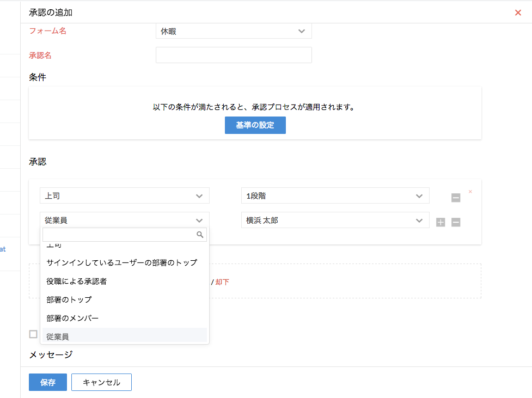This screenshot has height=398, width=532.
Task: Tick the checkbox above メッセージ
Action: coord(33,334)
